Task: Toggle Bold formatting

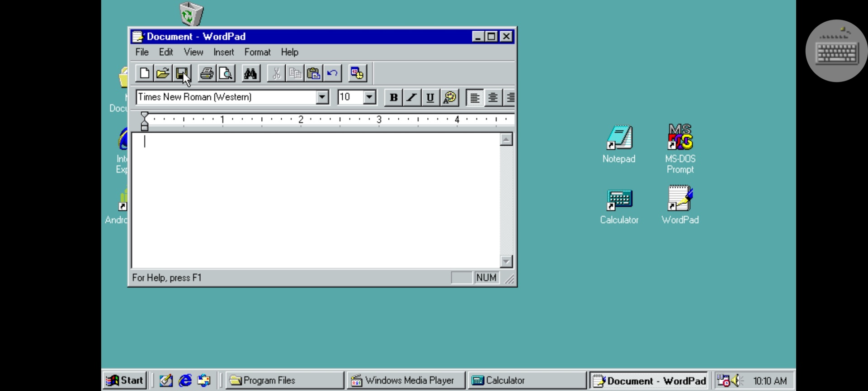Action: pos(393,97)
